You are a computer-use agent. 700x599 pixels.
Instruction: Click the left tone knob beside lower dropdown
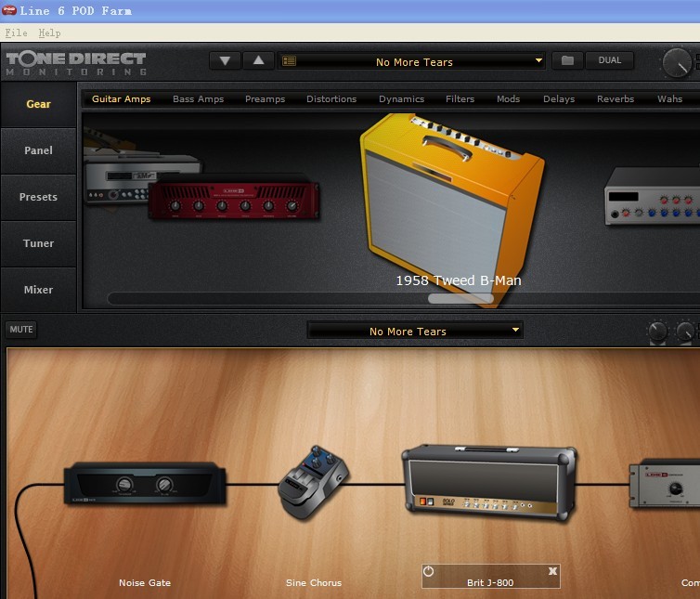tap(657, 332)
